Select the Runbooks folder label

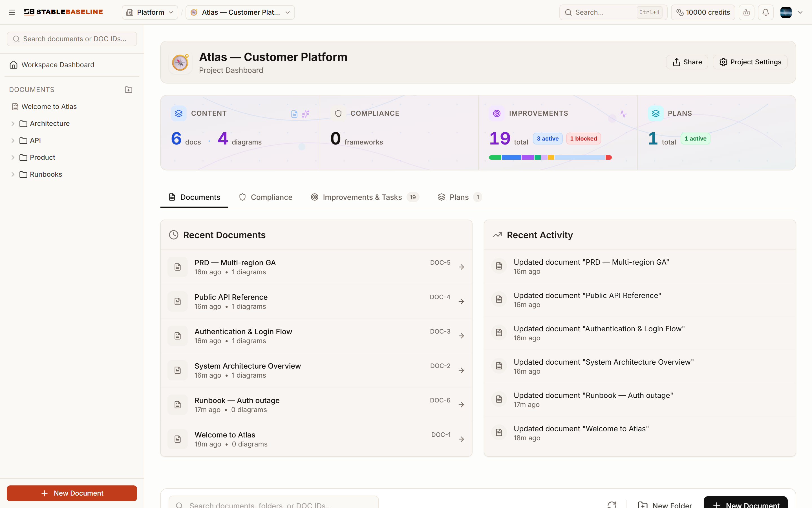46,174
